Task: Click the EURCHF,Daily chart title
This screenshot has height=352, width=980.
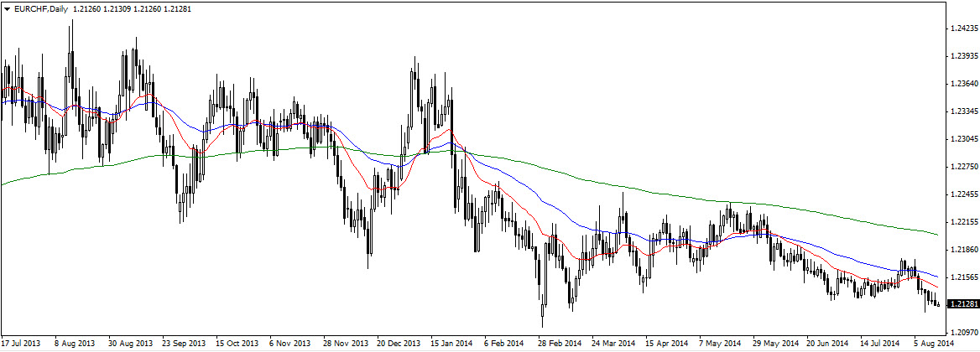Action: pyautogui.click(x=40, y=8)
